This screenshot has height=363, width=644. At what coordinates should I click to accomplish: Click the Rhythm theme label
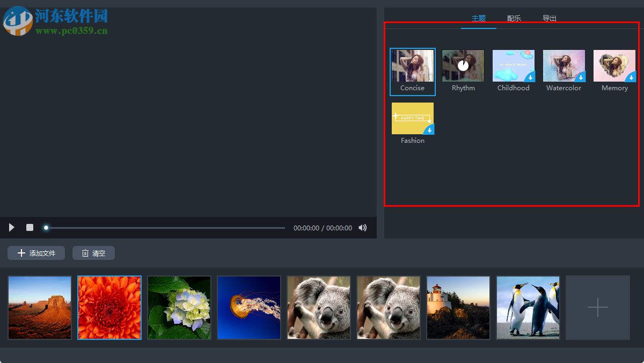click(463, 88)
